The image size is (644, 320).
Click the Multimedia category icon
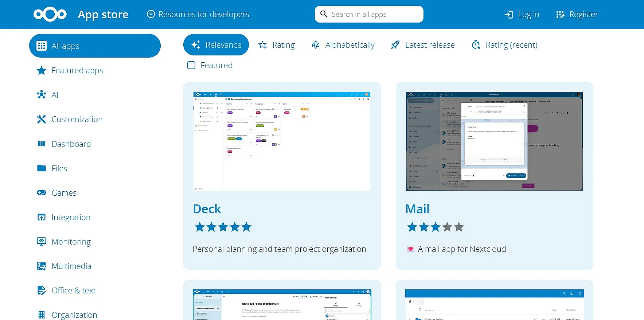42,266
